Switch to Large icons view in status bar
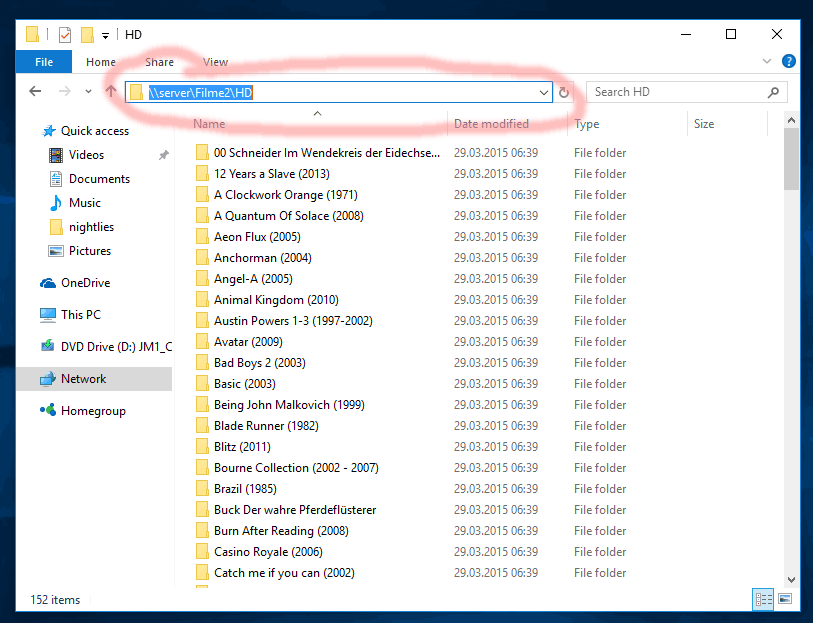This screenshot has width=813, height=623. [785, 599]
